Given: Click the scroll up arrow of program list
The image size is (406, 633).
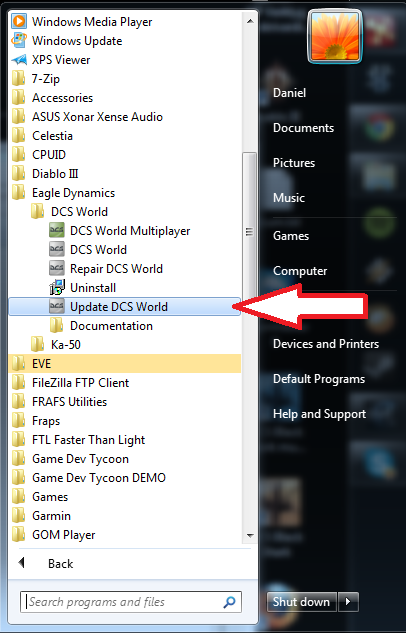Looking at the screenshot, I should pyautogui.click(x=250, y=21).
